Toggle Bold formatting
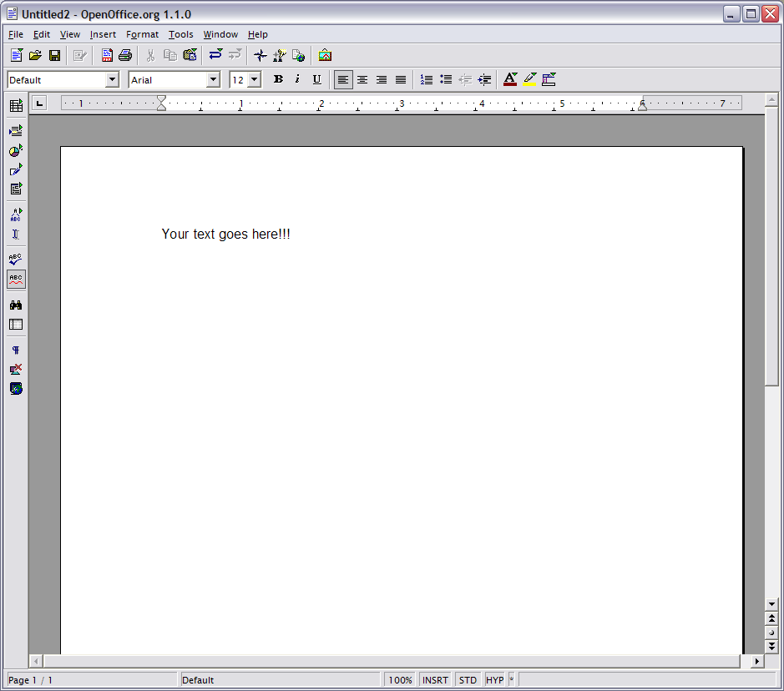The height and width of the screenshot is (691, 784). [279, 79]
